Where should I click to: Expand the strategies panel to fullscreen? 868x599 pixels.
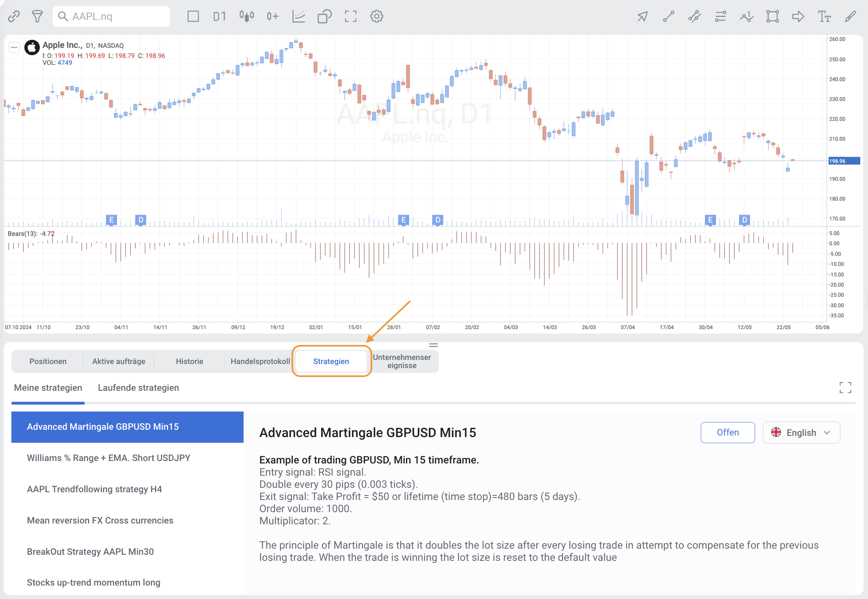pyautogui.click(x=845, y=388)
